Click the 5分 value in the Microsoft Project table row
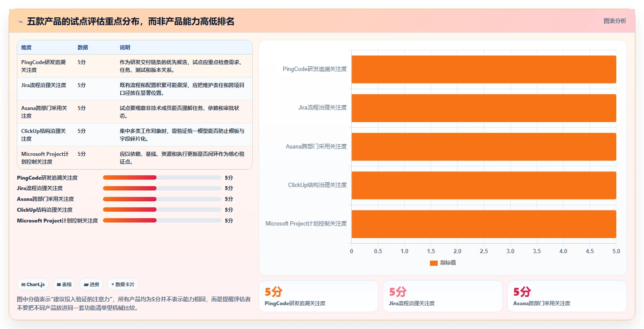The width and height of the screenshot is (644, 329). [x=82, y=154]
